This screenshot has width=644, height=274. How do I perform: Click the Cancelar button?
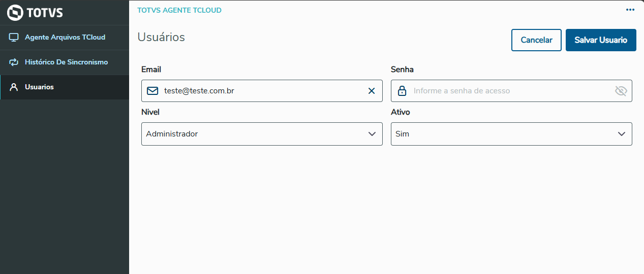536,40
